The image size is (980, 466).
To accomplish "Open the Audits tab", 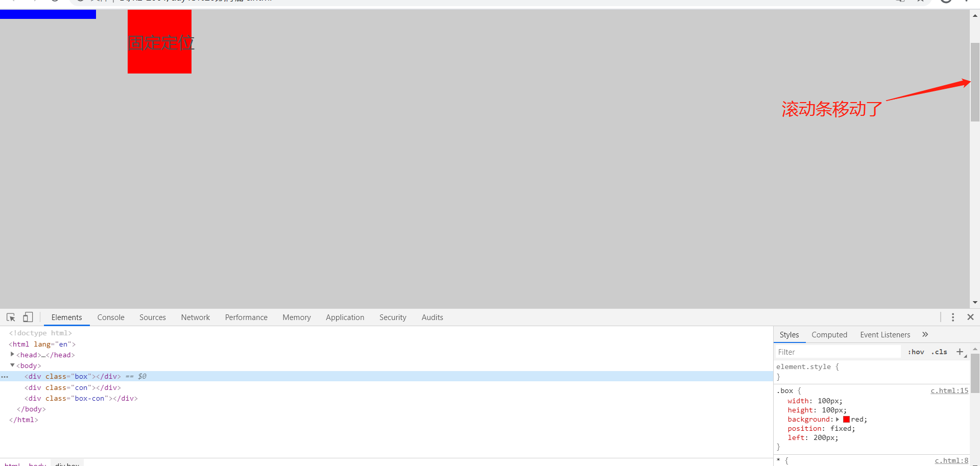I will [x=433, y=317].
